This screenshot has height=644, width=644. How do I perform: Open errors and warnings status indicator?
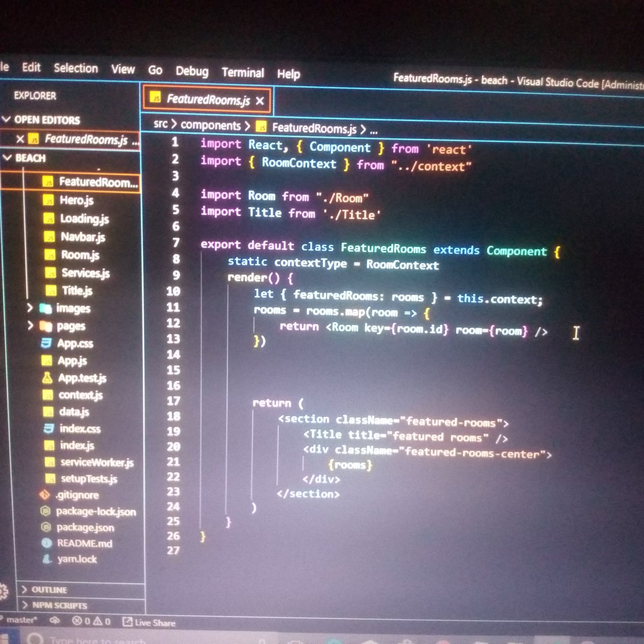click(91, 621)
